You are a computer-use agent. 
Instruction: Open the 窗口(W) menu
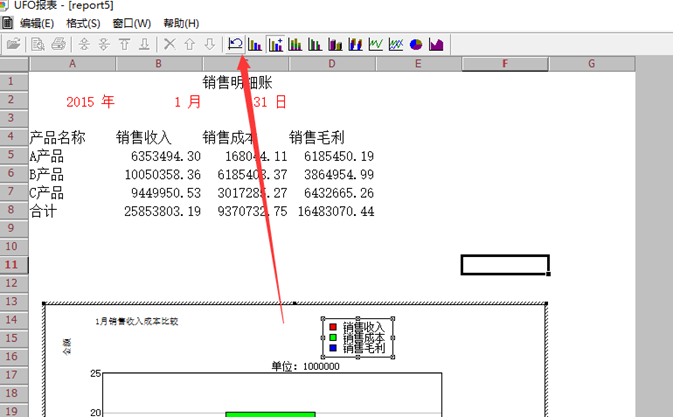pos(132,23)
